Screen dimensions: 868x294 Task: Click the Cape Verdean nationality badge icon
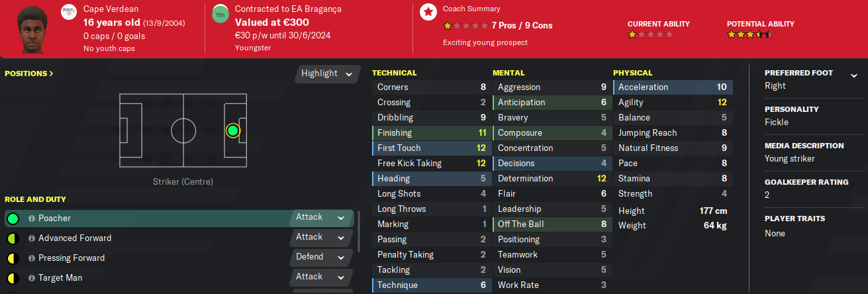tap(69, 11)
